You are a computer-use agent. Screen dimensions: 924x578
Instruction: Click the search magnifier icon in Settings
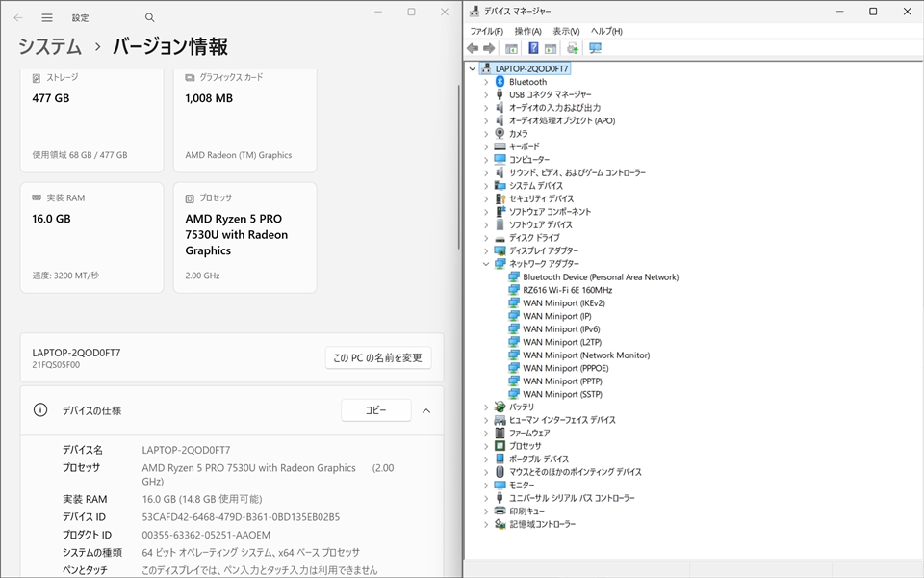pos(149,17)
